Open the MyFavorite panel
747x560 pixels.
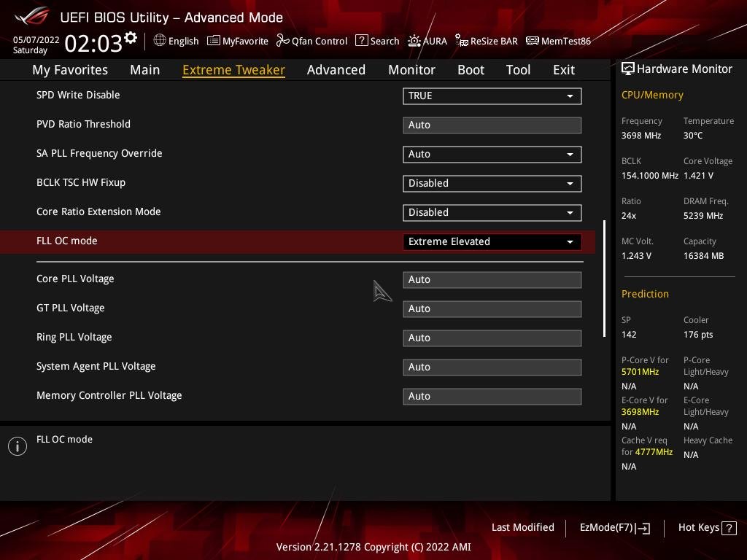(x=238, y=41)
